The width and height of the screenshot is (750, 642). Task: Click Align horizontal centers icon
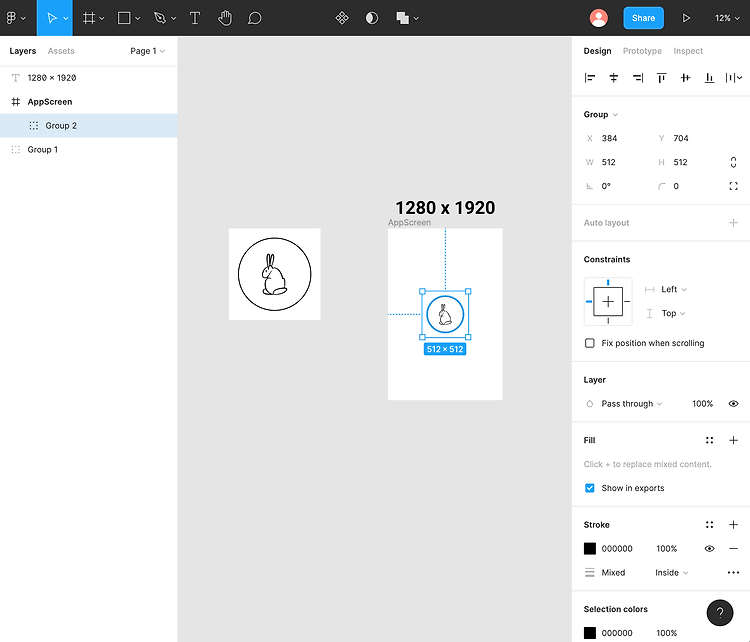[614, 77]
